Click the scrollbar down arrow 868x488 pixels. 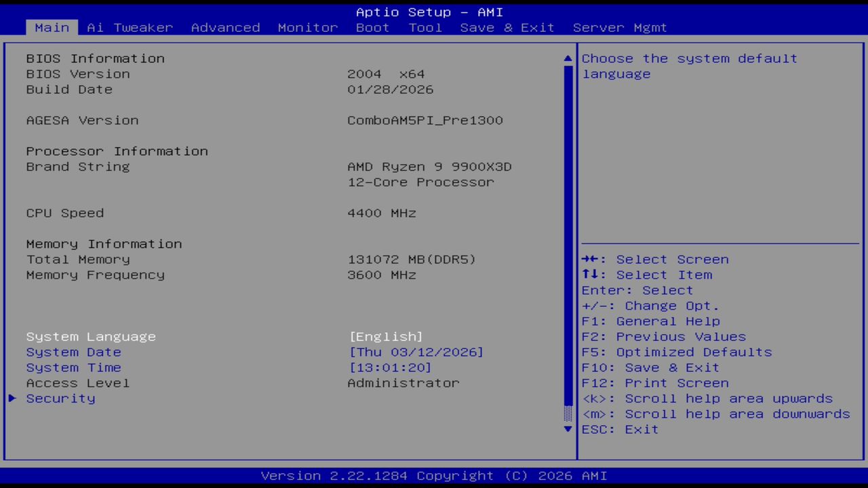(x=568, y=429)
